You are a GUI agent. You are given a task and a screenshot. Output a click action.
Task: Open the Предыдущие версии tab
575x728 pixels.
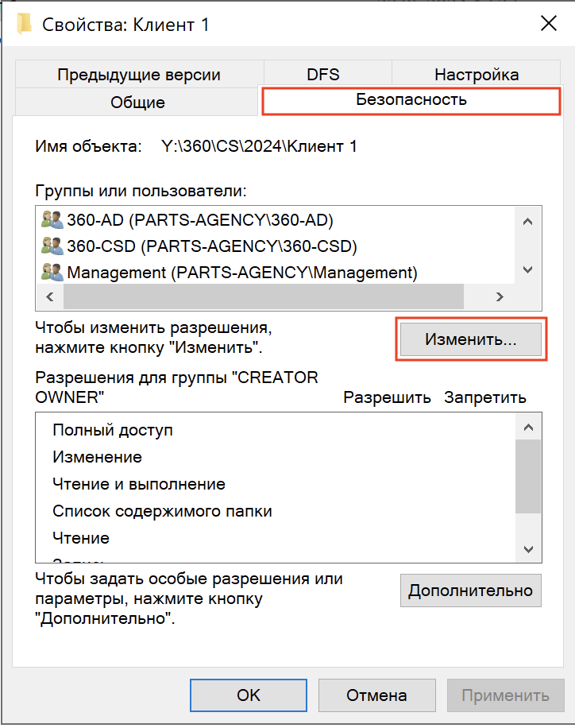coord(139,76)
